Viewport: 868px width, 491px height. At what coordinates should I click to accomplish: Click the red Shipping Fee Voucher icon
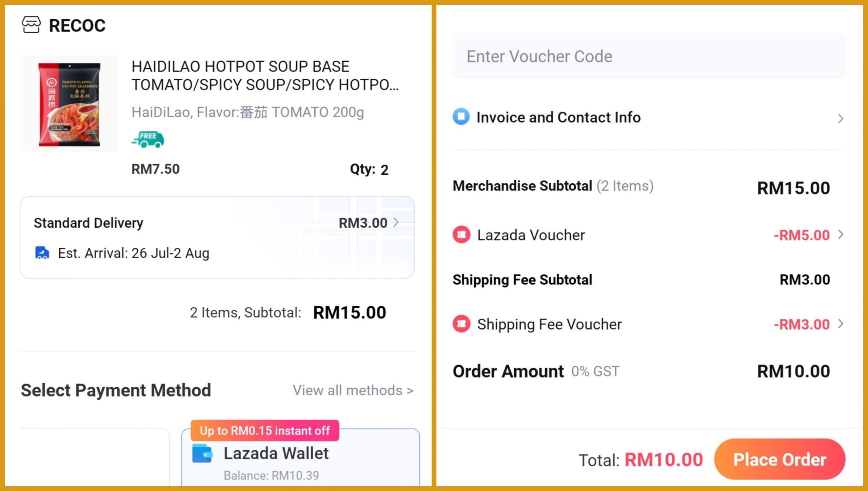(461, 324)
